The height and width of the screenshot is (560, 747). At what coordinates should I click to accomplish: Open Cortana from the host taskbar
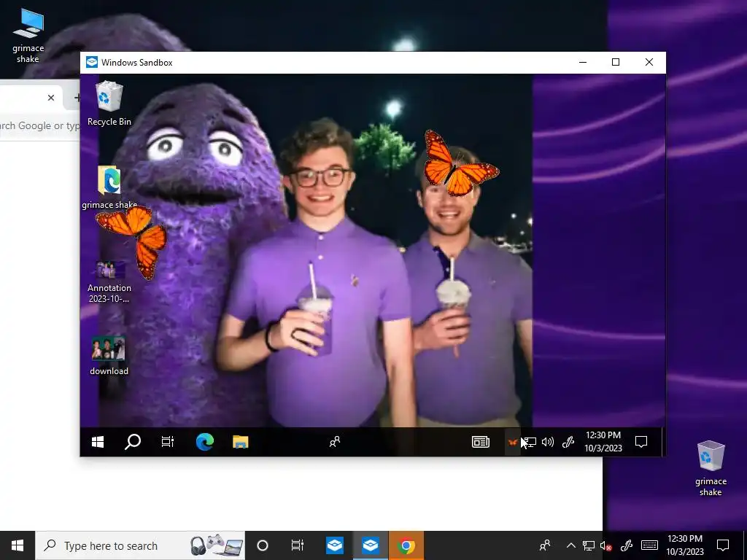(263, 545)
